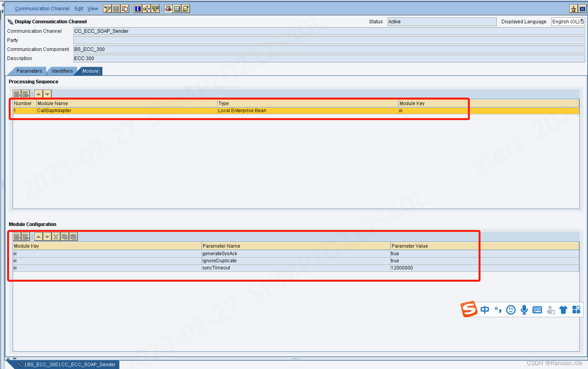The height and width of the screenshot is (369, 588).
Task: Switch to the Identifiers tab
Action: coord(62,71)
